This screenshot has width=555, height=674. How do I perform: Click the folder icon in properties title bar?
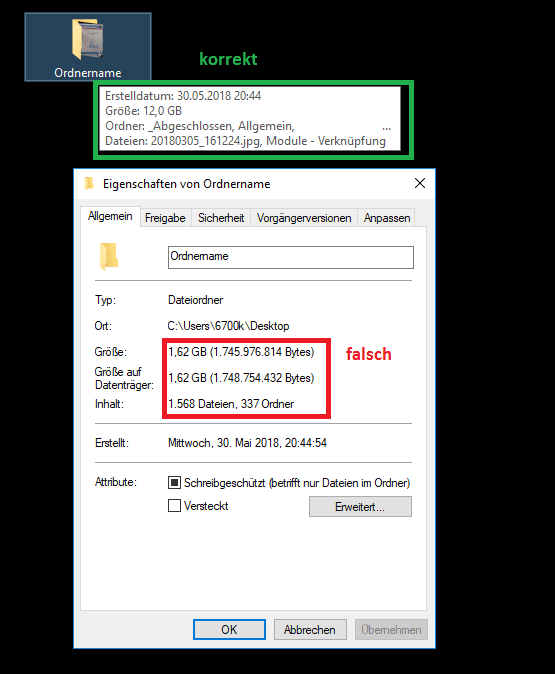89,184
